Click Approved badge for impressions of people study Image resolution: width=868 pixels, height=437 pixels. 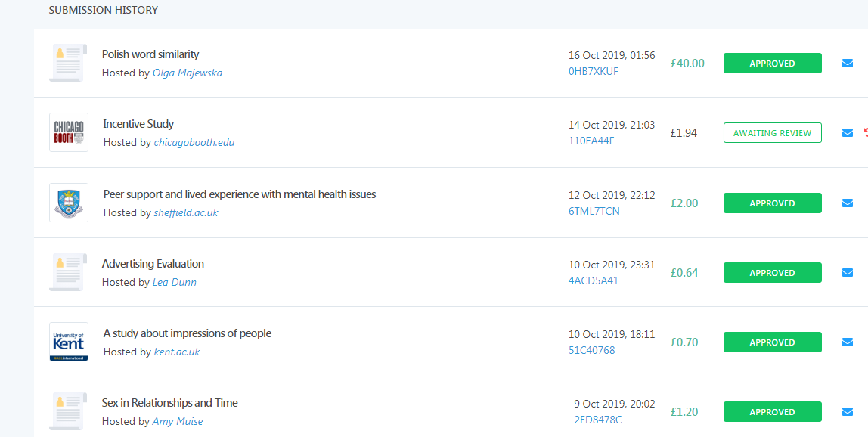coord(772,342)
